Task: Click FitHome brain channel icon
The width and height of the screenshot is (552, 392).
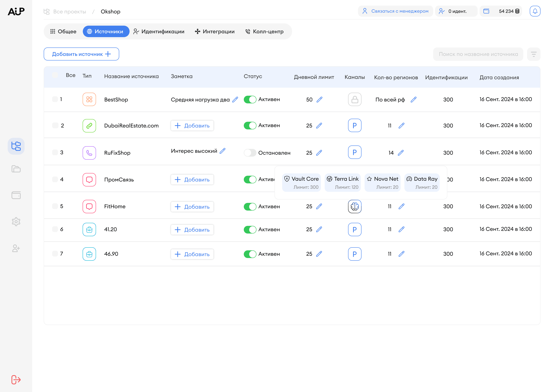Action: pyautogui.click(x=354, y=206)
